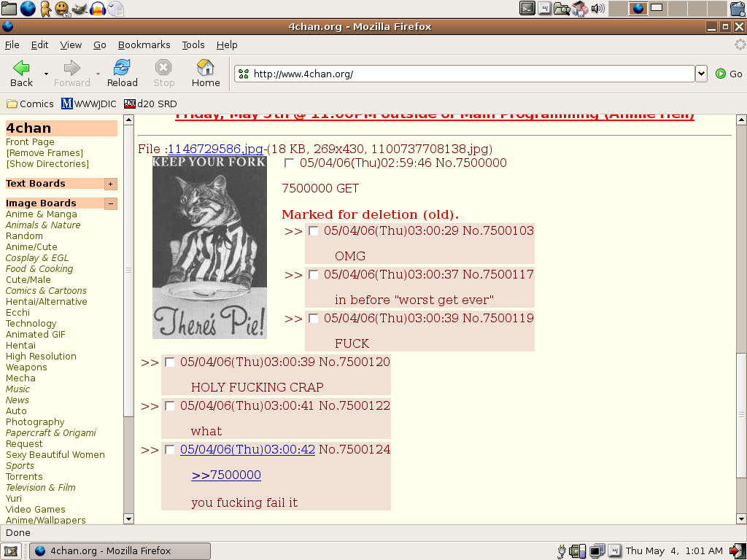Open the View menu
Image resolution: width=747 pixels, height=560 pixels.
(71, 44)
